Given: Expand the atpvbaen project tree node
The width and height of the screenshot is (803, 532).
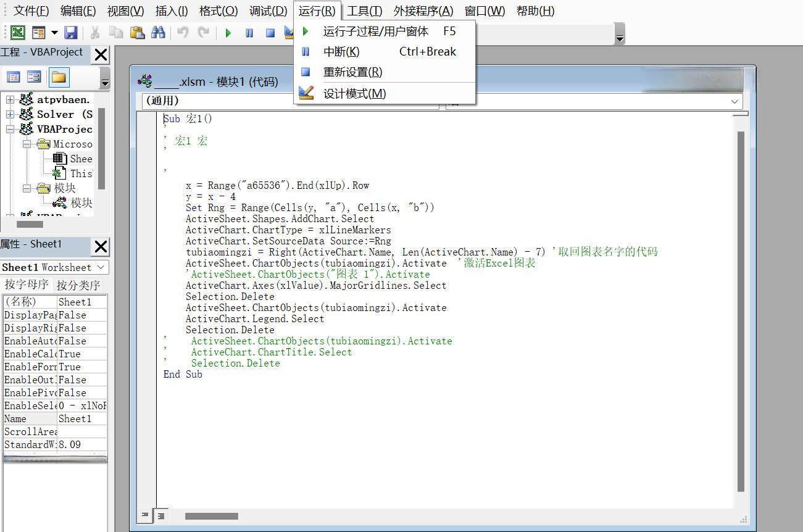Looking at the screenshot, I should pos(10,99).
